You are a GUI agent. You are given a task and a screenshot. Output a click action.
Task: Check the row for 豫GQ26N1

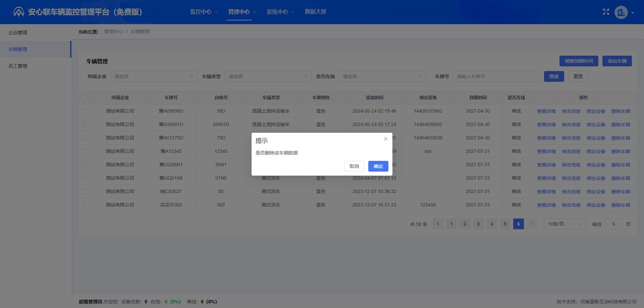point(84,165)
